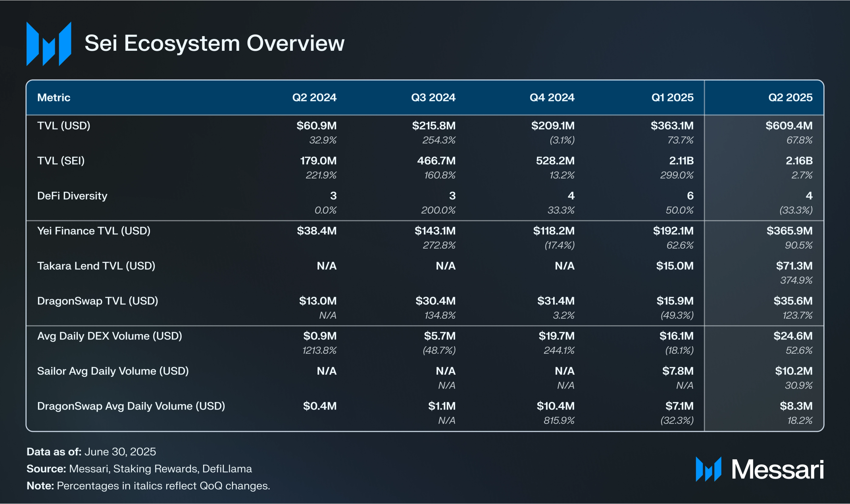The height and width of the screenshot is (504, 850).
Task: Select the Q2 2024 column header
Action: coord(314,98)
